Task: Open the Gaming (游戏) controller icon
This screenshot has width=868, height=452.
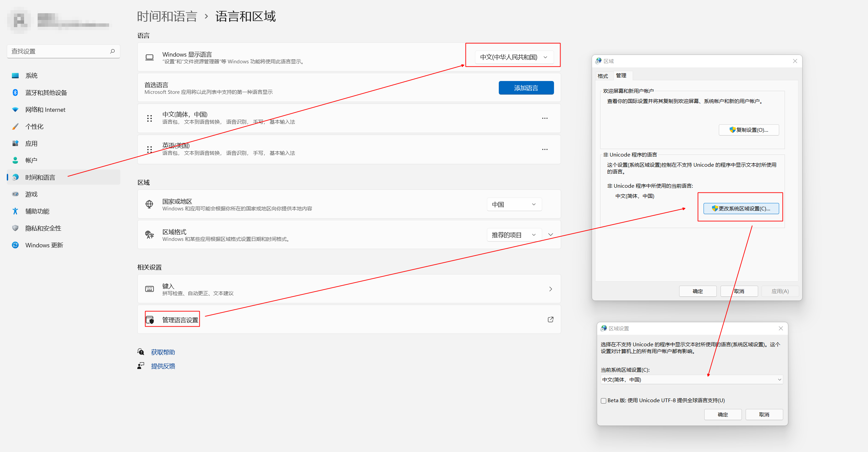Action: tap(15, 194)
